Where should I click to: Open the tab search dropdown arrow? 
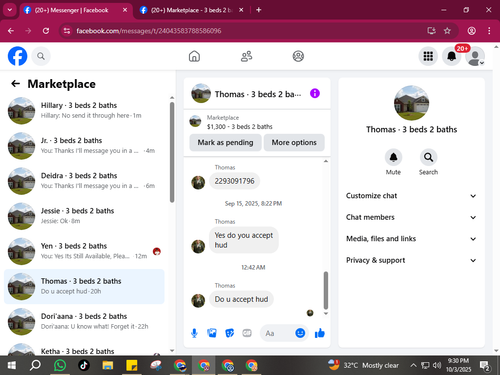[10, 10]
